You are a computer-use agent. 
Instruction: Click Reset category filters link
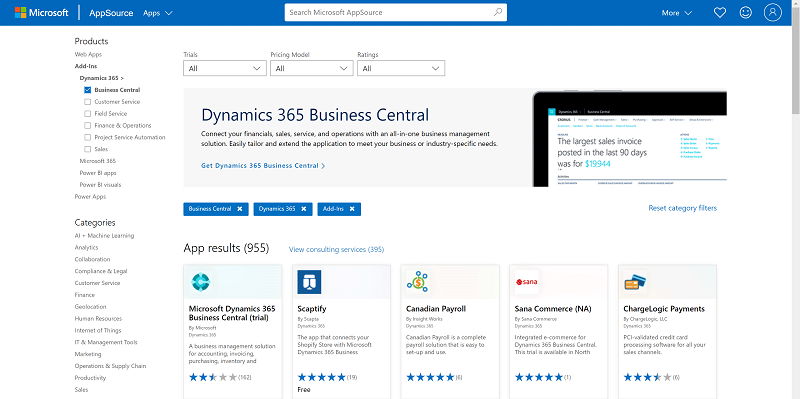point(682,208)
